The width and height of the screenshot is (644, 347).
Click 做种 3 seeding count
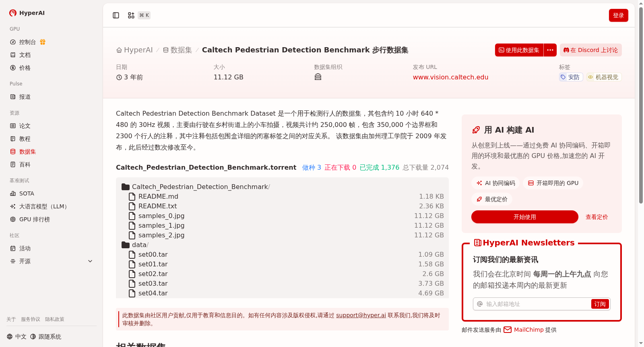pos(312,167)
